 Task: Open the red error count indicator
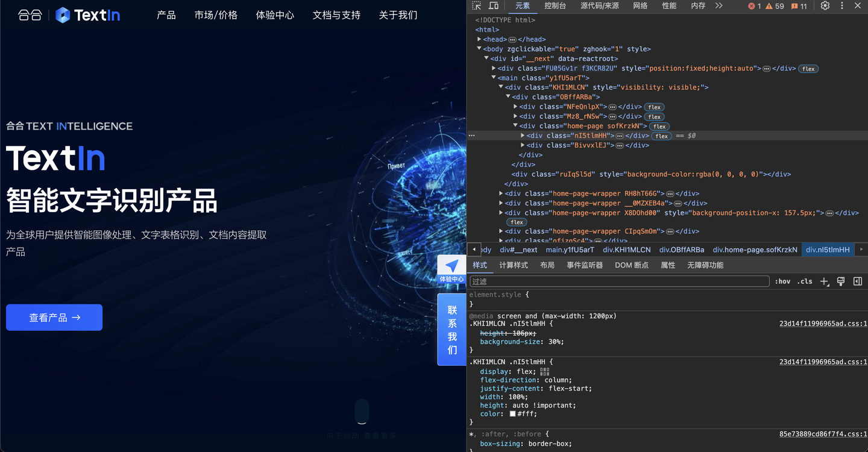754,6
